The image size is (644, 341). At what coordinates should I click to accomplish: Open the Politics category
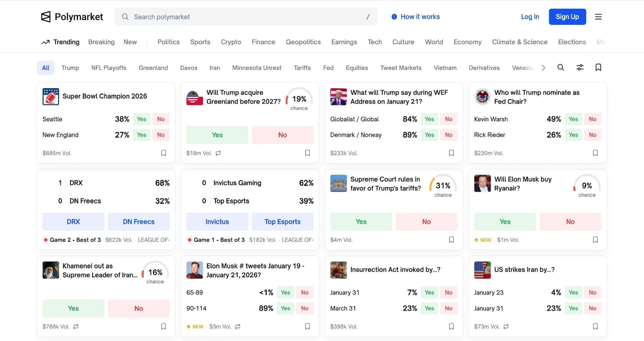point(168,42)
